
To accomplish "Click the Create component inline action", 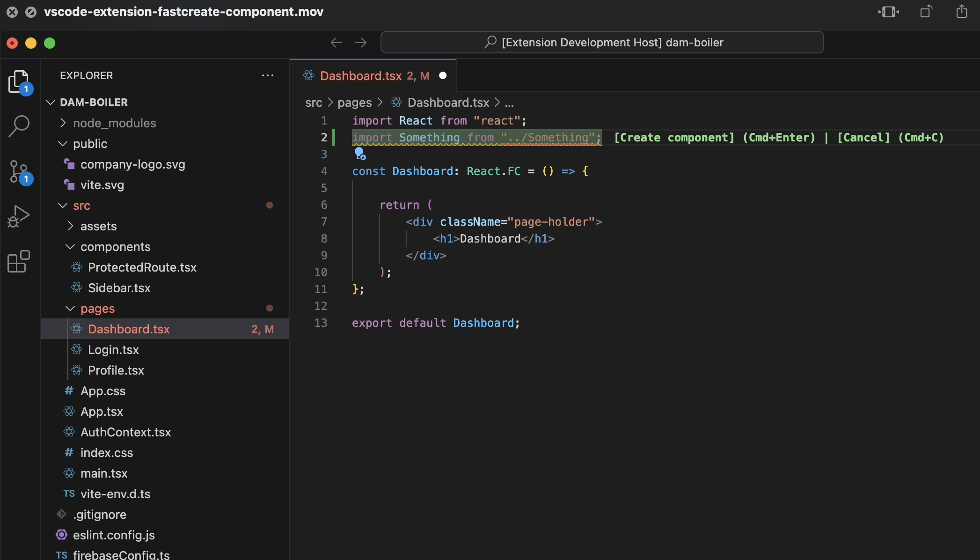I will [x=674, y=138].
